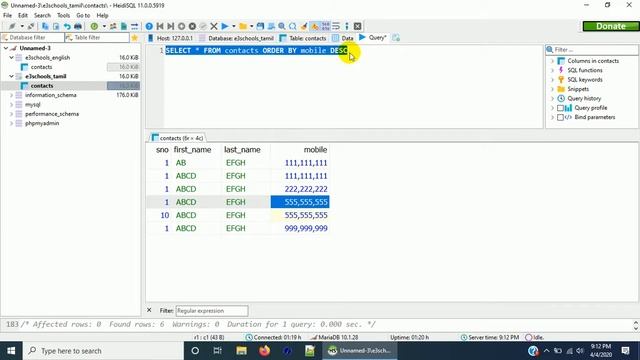Collapse the Unnamed-3 session tree node
The image size is (640, 360).
pos(6,48)
